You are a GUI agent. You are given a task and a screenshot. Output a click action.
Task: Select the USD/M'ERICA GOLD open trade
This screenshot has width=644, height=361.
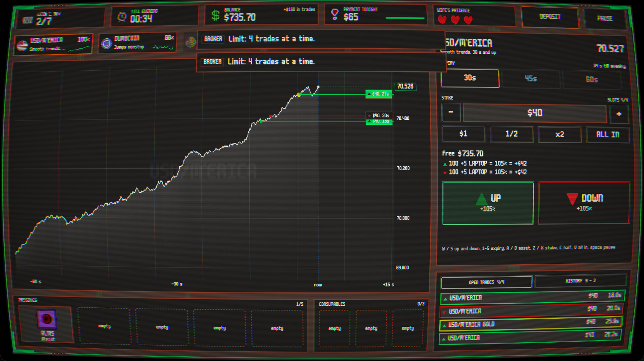531,323
